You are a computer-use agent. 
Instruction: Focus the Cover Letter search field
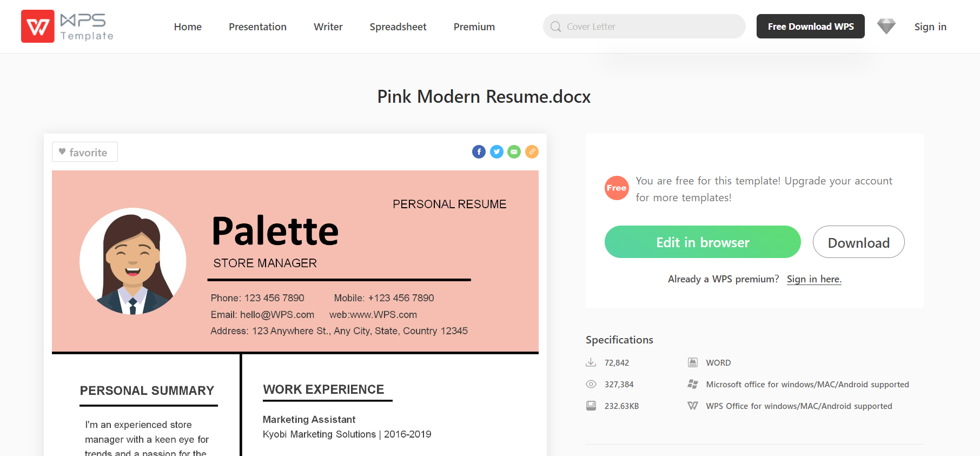644,27
